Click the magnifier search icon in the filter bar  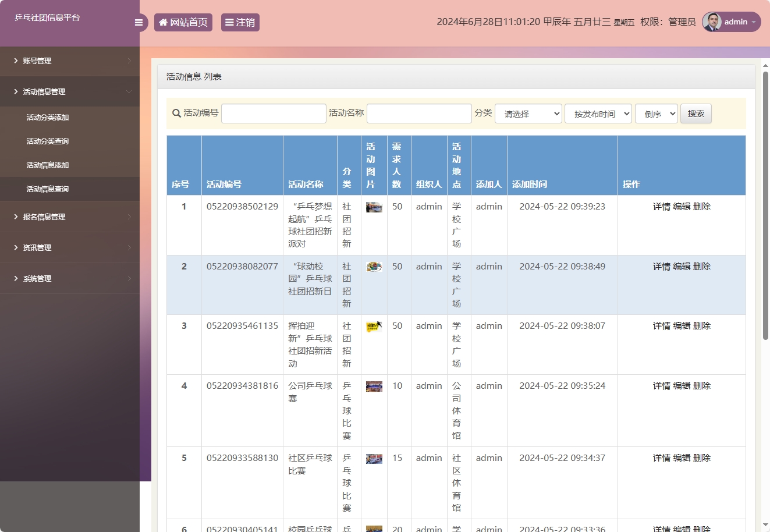176,114
